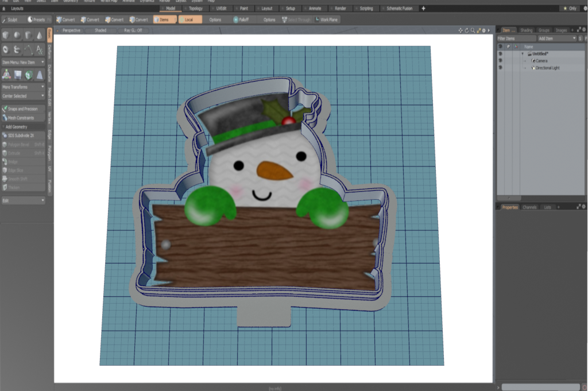Click the Filter Items input field
588x391 pixels.
point(516,38)
